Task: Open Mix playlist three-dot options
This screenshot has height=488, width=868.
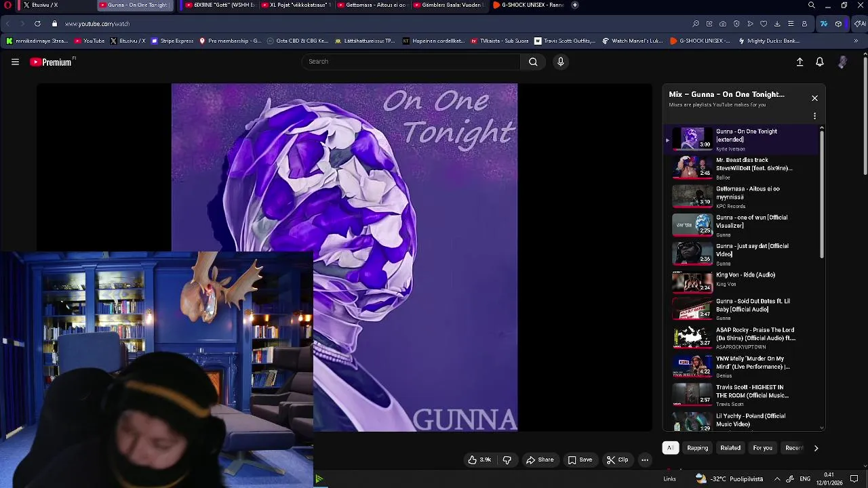Action: 814,116
